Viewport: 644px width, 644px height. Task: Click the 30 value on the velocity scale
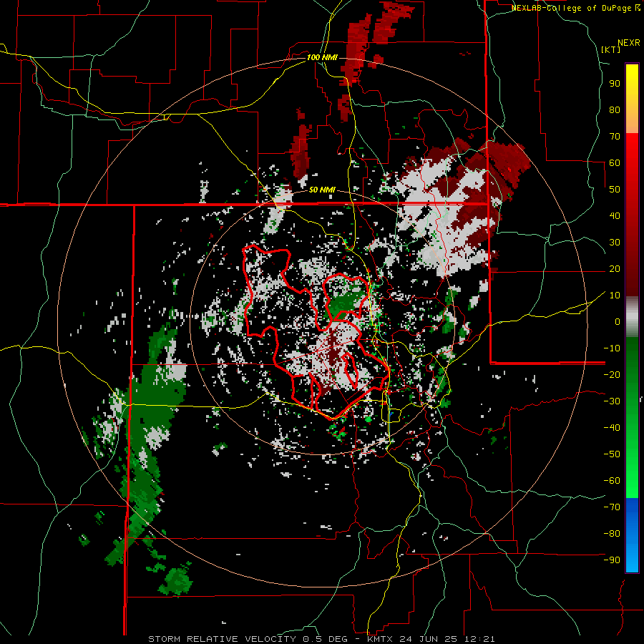coord(615,243)
